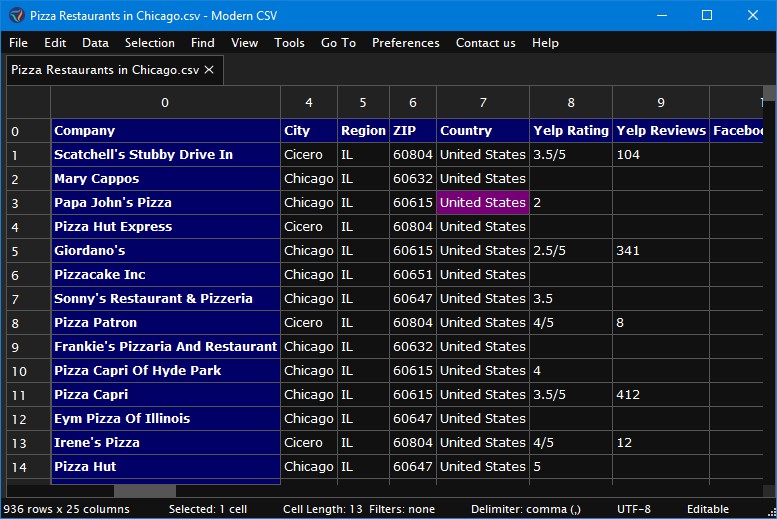Select ZIP 60651 cell
The width and height of the screenshot is (777, 519).
pyautogui.click(x=413, y=275)
